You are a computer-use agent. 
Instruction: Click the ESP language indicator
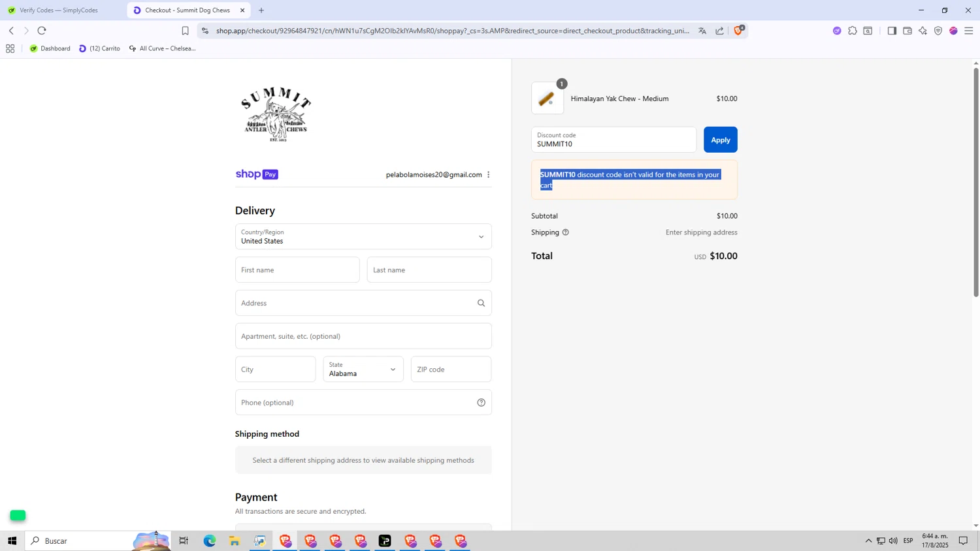(x=908, y=541)
